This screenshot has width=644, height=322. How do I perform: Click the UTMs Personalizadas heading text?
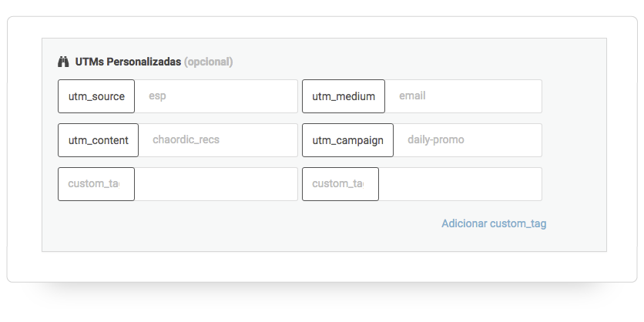click(x=128, y=62)
